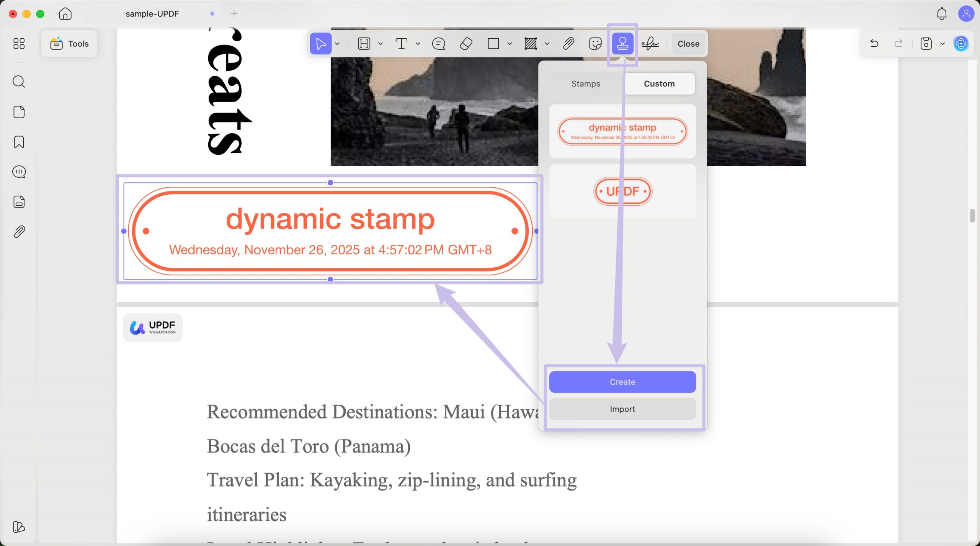Open the Sticker tool
Screen dimensions: 980x546
click(595, 44)
